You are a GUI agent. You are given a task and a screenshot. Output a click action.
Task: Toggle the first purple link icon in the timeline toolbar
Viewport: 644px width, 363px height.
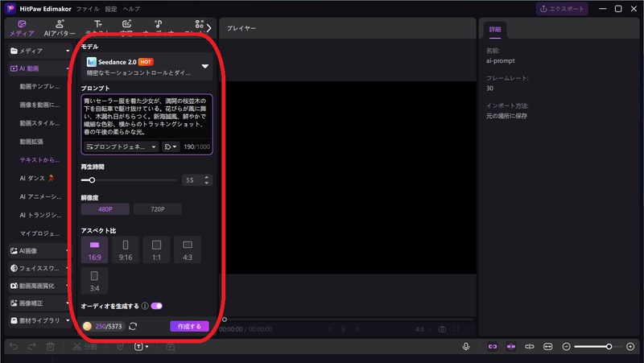pos(493,347)
